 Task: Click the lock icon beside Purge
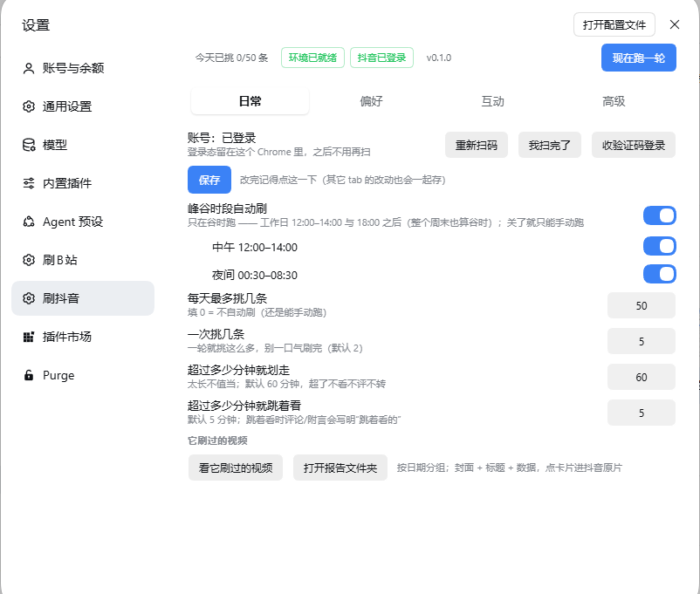click(29, 375)
